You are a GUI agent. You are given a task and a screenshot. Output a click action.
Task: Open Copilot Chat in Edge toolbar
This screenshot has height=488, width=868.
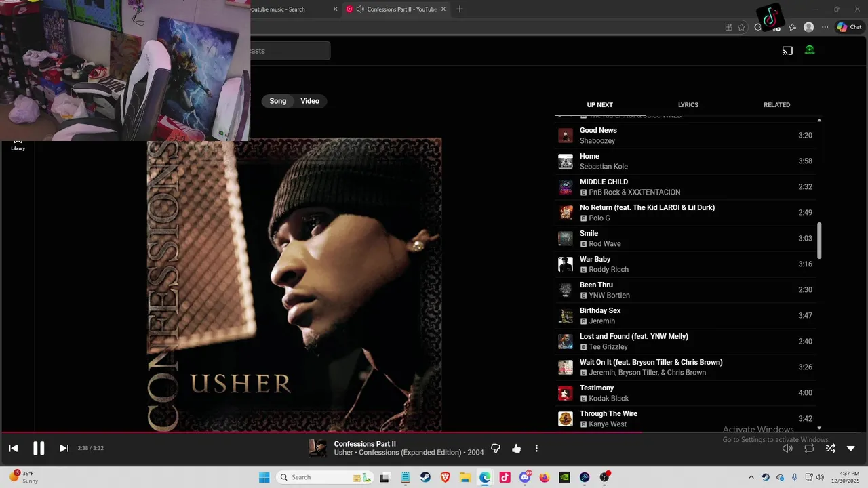tap(849, 27)
